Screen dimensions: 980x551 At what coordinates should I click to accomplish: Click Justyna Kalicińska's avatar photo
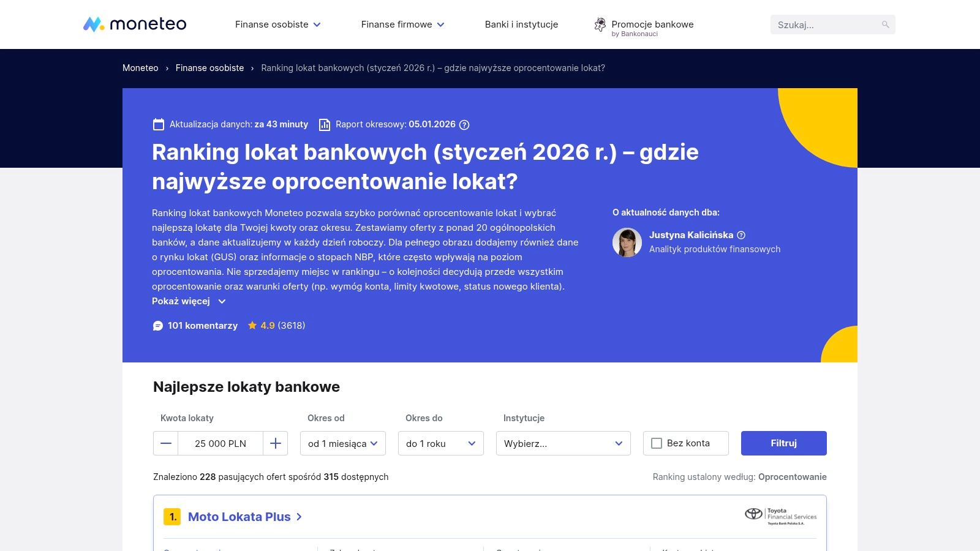[x=627, y=242]
